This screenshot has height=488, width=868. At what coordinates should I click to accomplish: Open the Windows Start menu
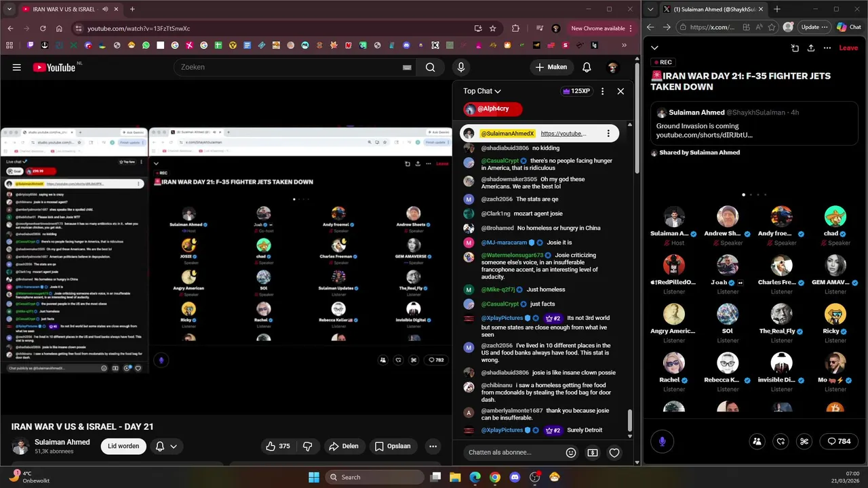(x=314, y=477)
